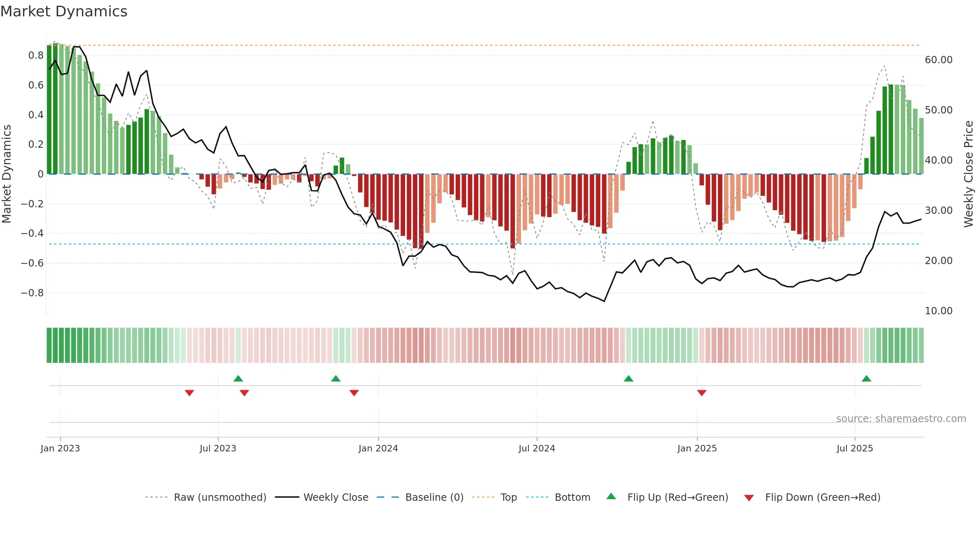Click the 60.00 price axis label

939,60
